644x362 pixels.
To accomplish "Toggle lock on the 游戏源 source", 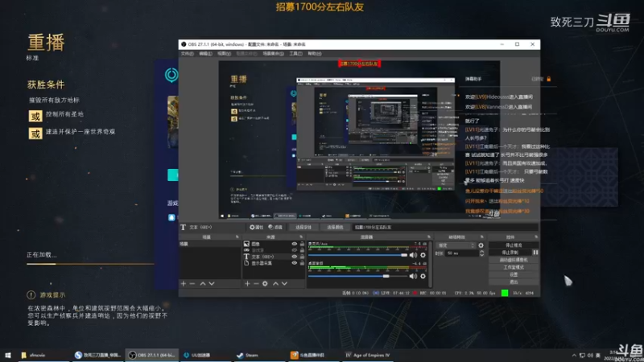I will pyautogui.click(x=302, y=250).
